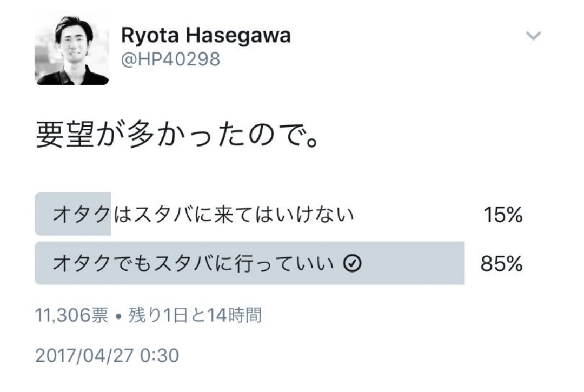Viewport: 584px width, 392px height.
Task: Click the word オタク in the first poll option
Action: coord(81,215)
